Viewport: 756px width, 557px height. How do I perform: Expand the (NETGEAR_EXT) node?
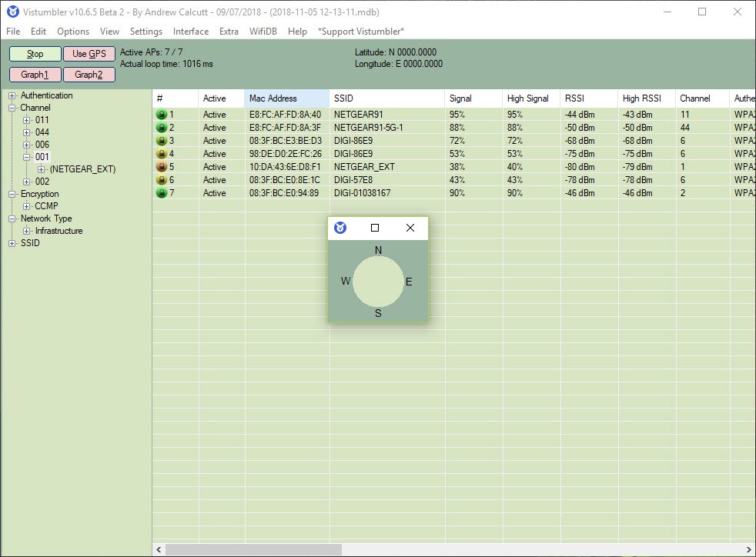click(x=41, y=169)
